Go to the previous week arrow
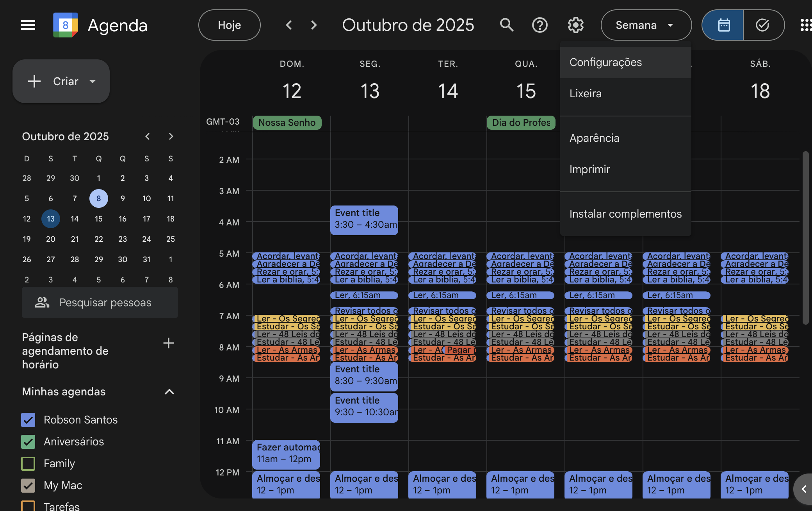This screenshot has width=812, height=511. (x=289, y=25)
